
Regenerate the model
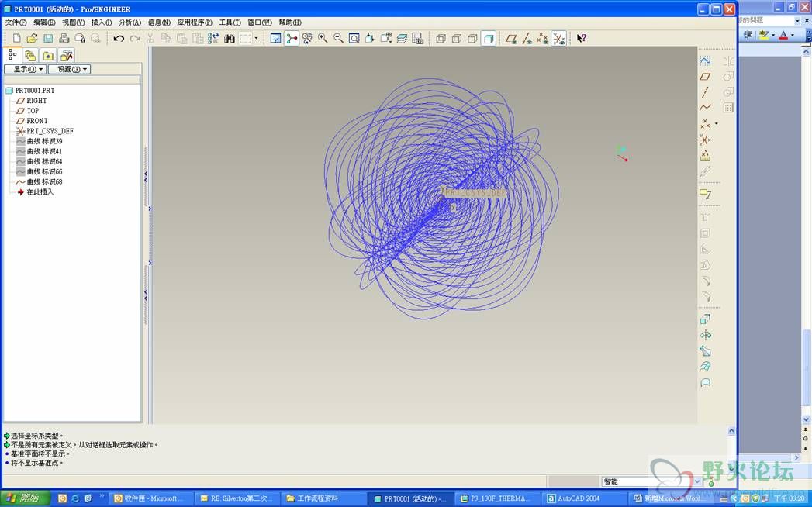pos(213,38)
